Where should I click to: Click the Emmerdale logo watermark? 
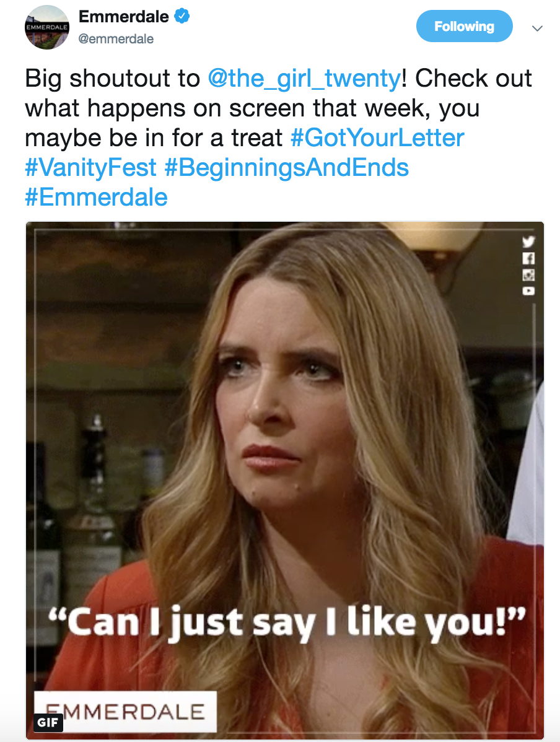(125, 711)
